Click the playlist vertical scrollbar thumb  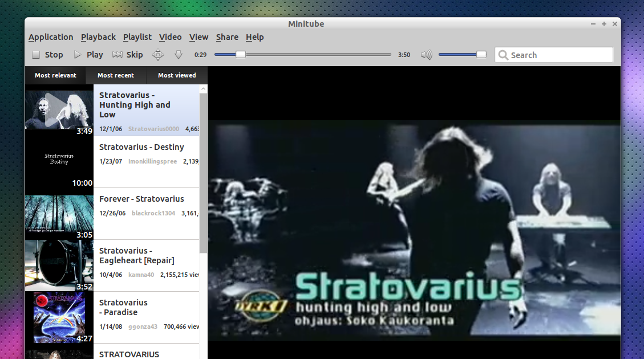click(x=203, y=173)
